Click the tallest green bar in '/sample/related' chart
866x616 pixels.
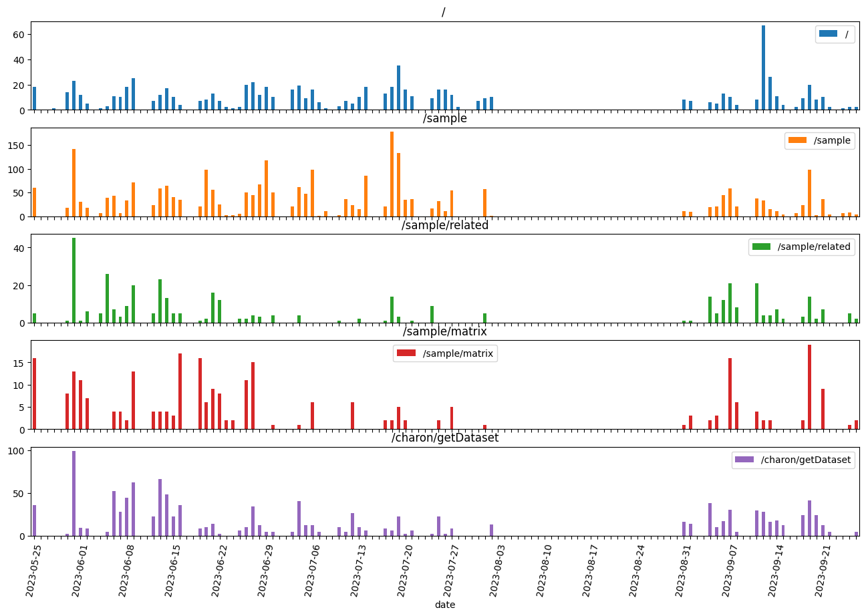point(74,280)
